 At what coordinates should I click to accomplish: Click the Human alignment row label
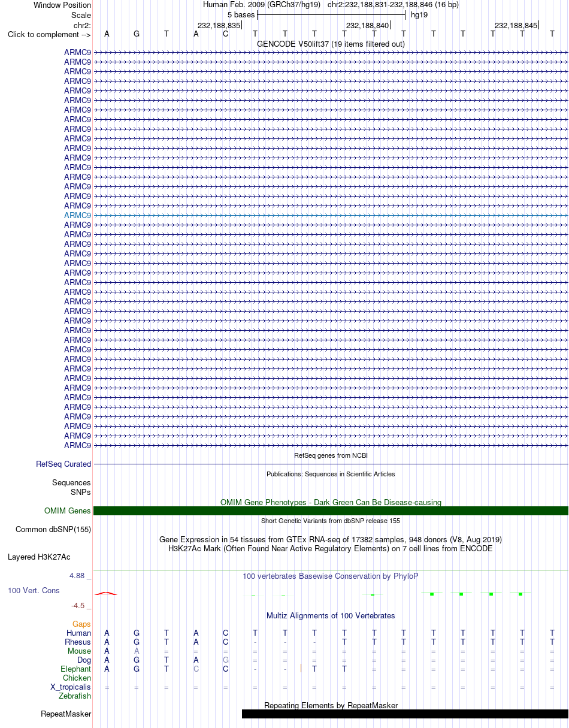pos(78,633)
